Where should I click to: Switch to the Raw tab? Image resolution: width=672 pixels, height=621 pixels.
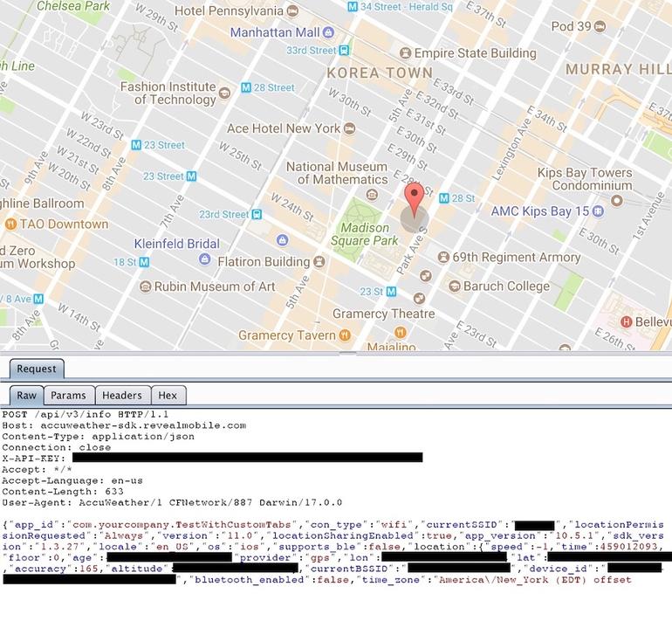26,396
